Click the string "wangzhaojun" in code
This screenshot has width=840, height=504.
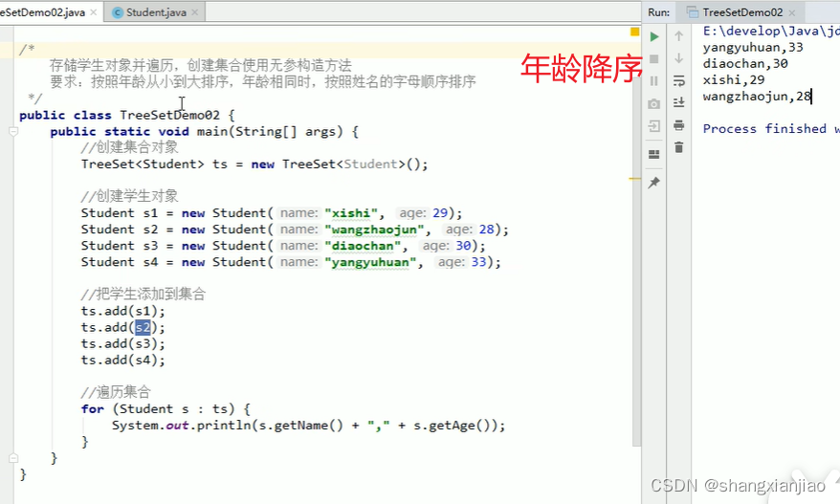click(374, 230)
